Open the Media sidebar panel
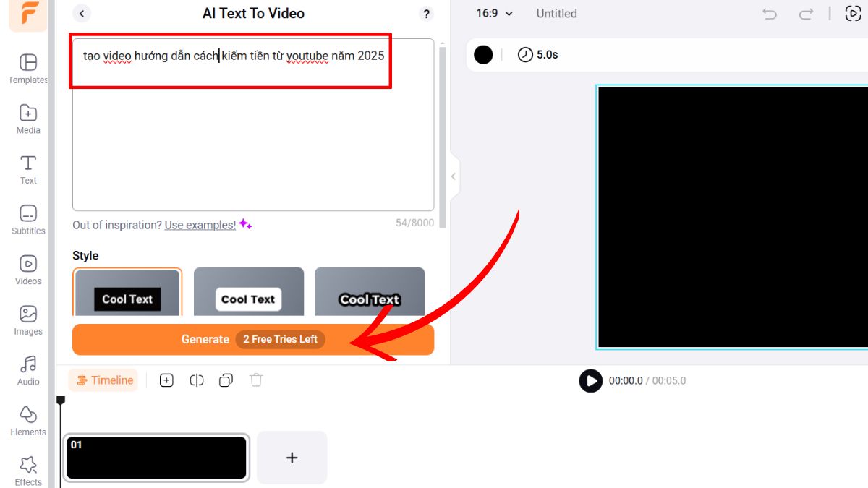Viewport: 868px width, 488px height. 28,119
